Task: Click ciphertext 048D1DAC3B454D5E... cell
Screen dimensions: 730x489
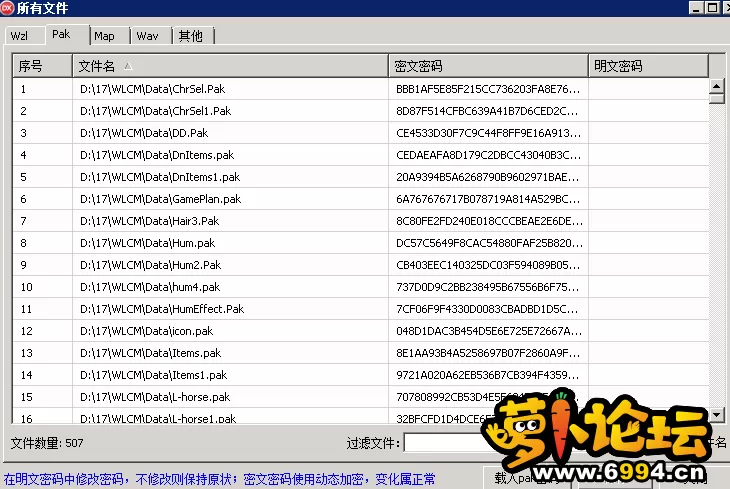Action: [x=488, y=331]
